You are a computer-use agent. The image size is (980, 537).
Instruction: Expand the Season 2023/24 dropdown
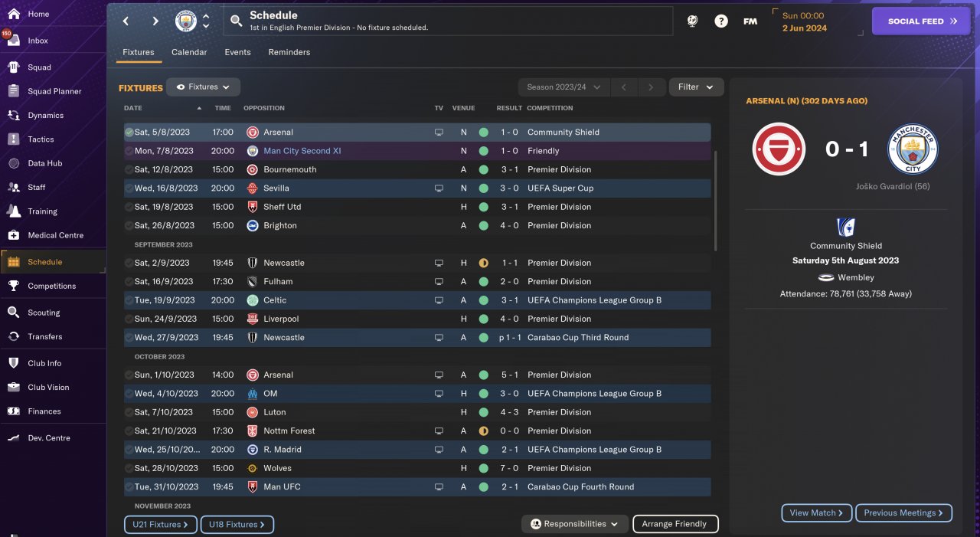563,87
